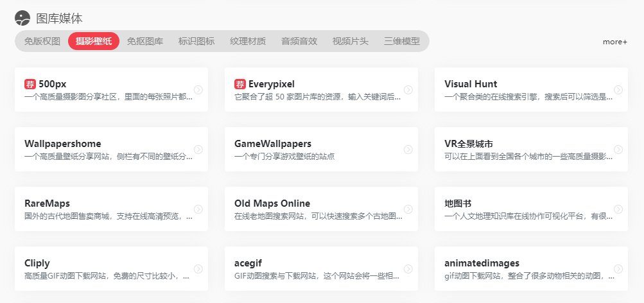Click the arrow icon on GameWallpapers card
Viewport: 644px width, 303px height.
tap(408, 150)
